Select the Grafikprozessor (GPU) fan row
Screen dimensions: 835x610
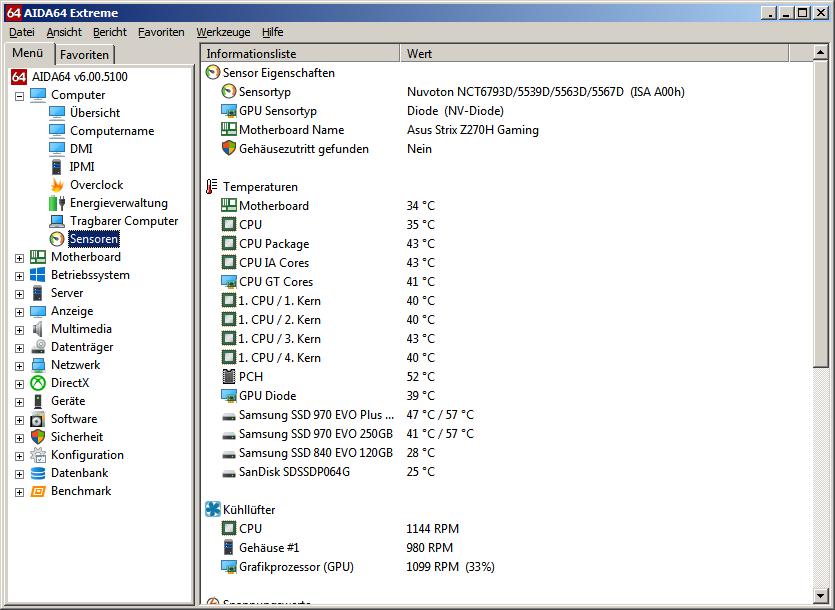506,567
